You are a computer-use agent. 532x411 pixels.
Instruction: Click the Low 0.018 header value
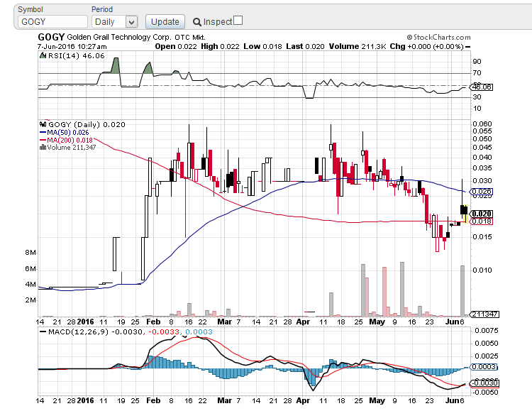pos(262,47)
